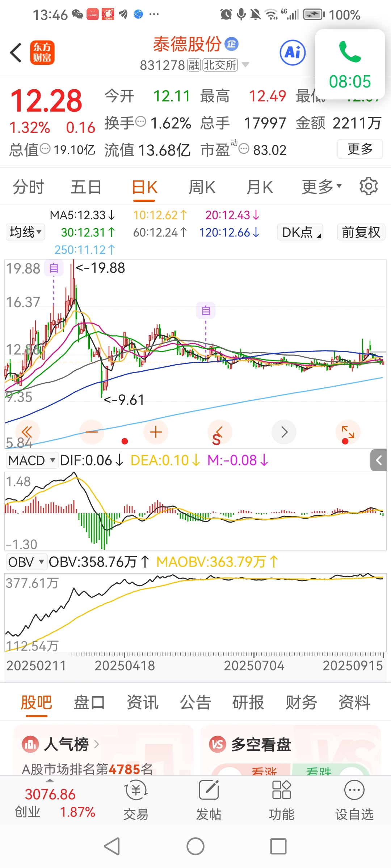Tap the 创业 index ticker 3076.86

[x=50, y=794]
